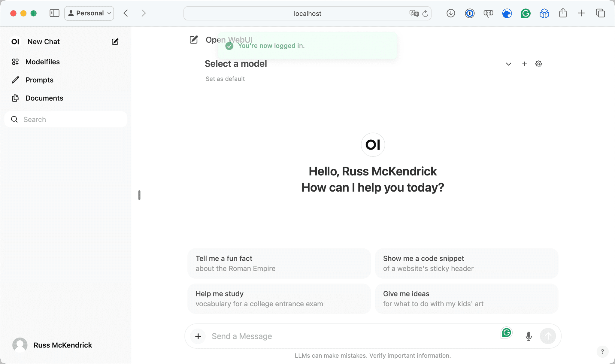Add another model with the plus icon
Image resolution: width=615 pixels, height=364 pixels.
tap(524, 64)
